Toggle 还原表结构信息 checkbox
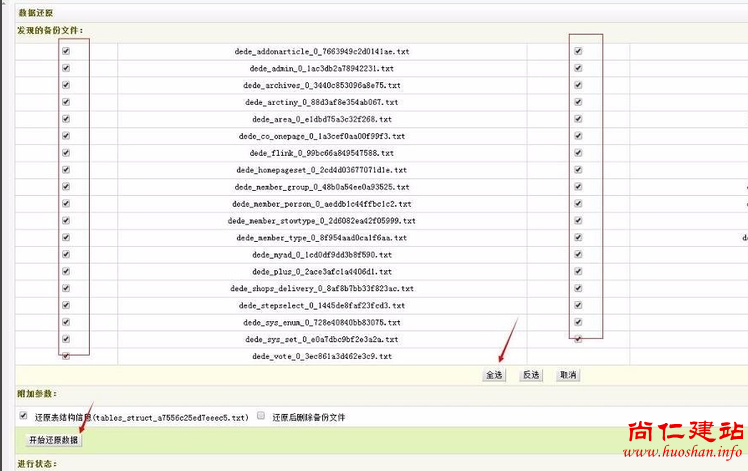 click(23, 415)
